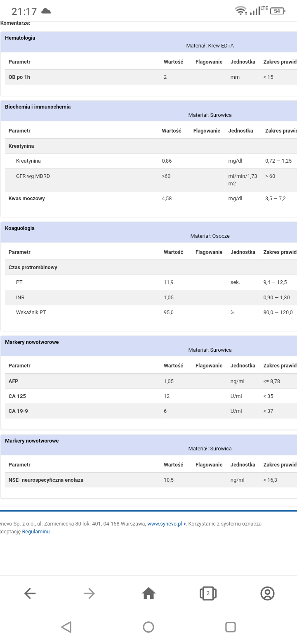Screen dimensions: 297x644
Task: Go to the browser home page
Action: pos(148,594)
